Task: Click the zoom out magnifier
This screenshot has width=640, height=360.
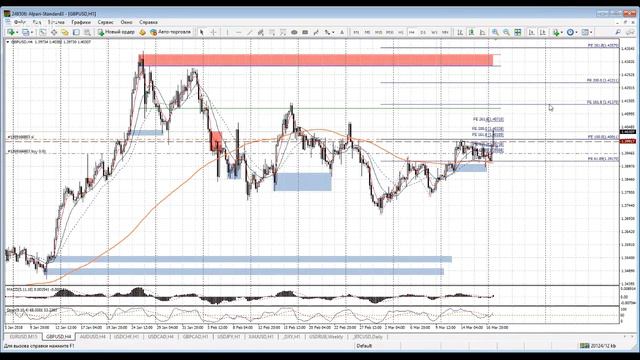Action: pos(506,32)
